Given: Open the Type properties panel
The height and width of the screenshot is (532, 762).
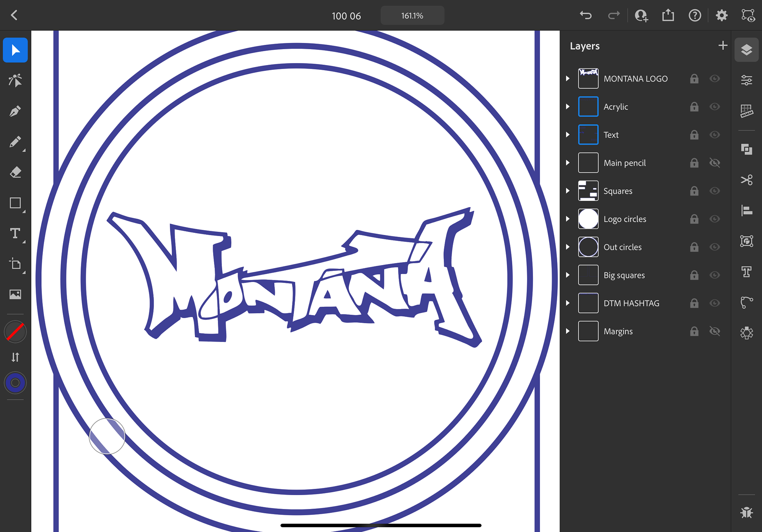Looking at the screenshot, I should click(x=747, y=272).
